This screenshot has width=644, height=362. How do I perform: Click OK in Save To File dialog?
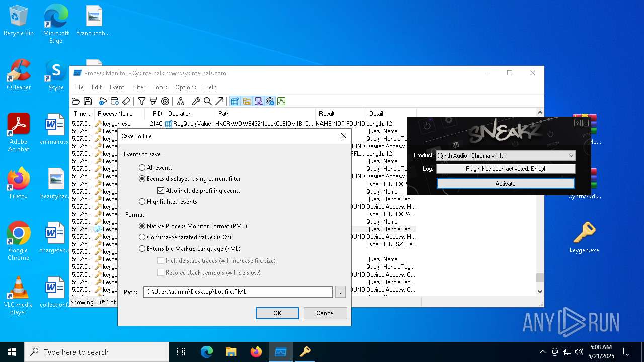277,313
